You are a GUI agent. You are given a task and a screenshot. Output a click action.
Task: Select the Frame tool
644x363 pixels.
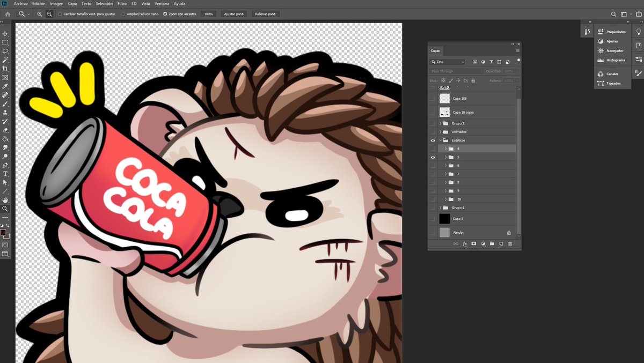(5, 77)
